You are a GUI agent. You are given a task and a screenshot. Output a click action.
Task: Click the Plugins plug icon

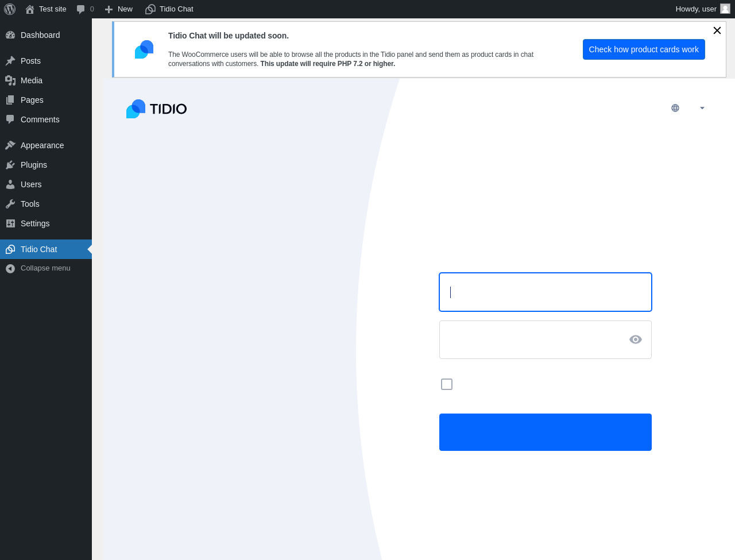pyautogui.click(x=10, y=165)
